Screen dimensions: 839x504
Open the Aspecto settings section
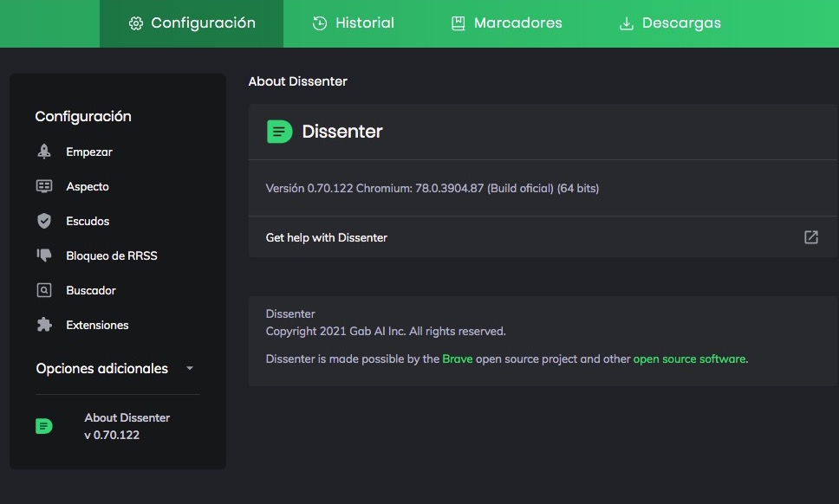click(88, 186)
